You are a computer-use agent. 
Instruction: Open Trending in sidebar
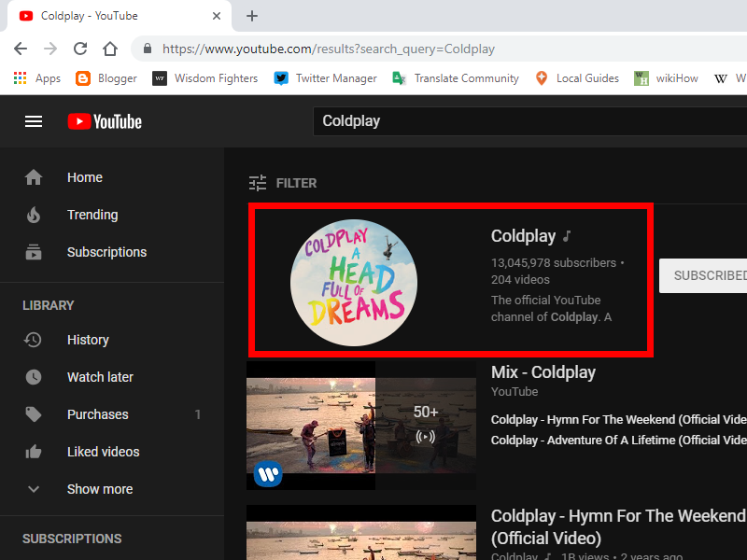(x=112, y=215)
